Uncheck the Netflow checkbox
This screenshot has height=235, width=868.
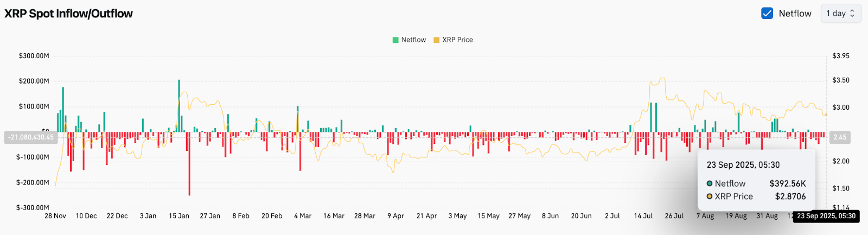pos(767,14)
